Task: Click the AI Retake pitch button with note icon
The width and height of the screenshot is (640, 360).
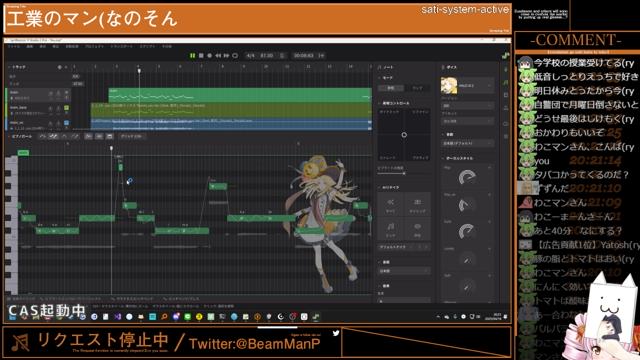Action: pyautogui.click(x=391, y=229)
